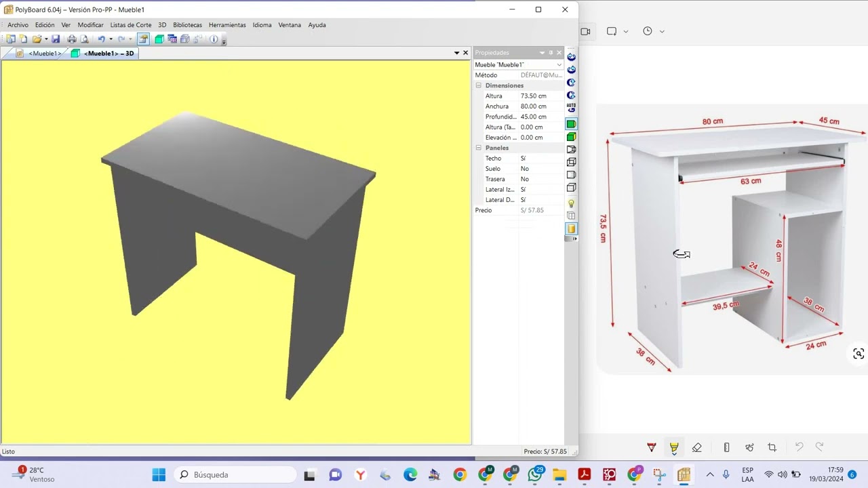Click the crop icon in the right window

point(772,447)
